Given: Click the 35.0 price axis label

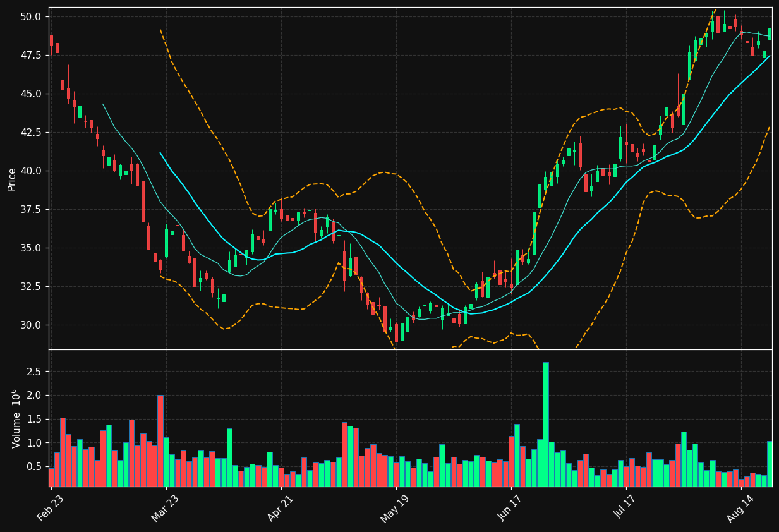Looking at the screenshot, I should [32, 248].
